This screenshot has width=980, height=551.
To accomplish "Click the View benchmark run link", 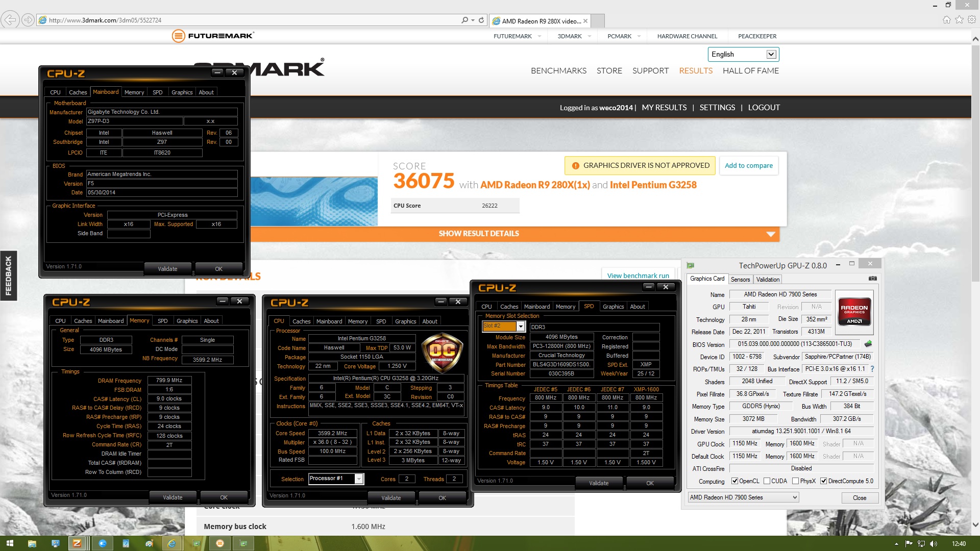I will (638, 275).
